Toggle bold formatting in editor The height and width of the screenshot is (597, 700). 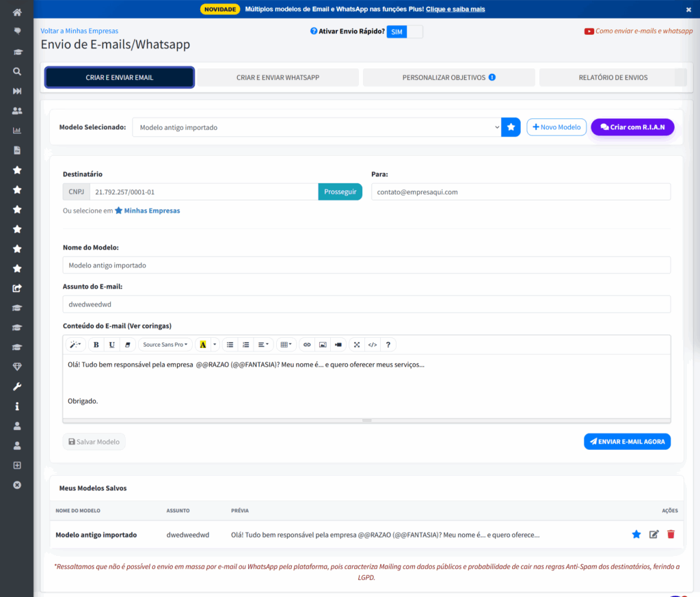(x=96, y=345)
